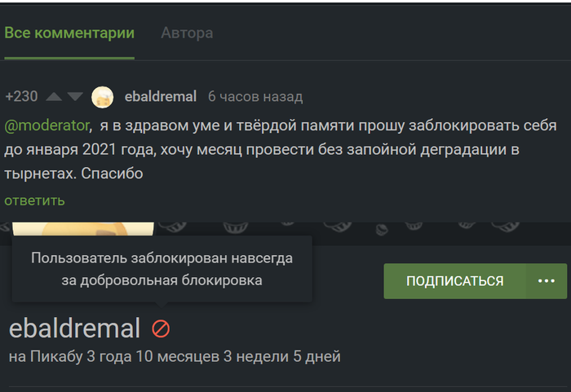Screen dimensions: 571x392
Task: Switch to the Автора tab
Action: [187, 33]
